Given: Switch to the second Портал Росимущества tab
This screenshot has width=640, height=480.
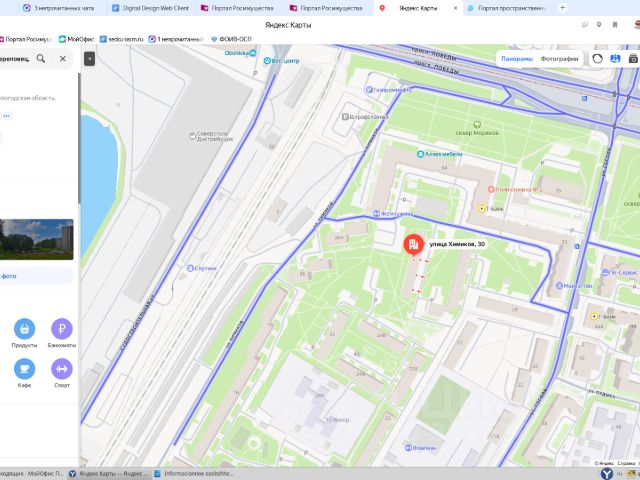Looking at the screenshot, I should pos(326,8).
